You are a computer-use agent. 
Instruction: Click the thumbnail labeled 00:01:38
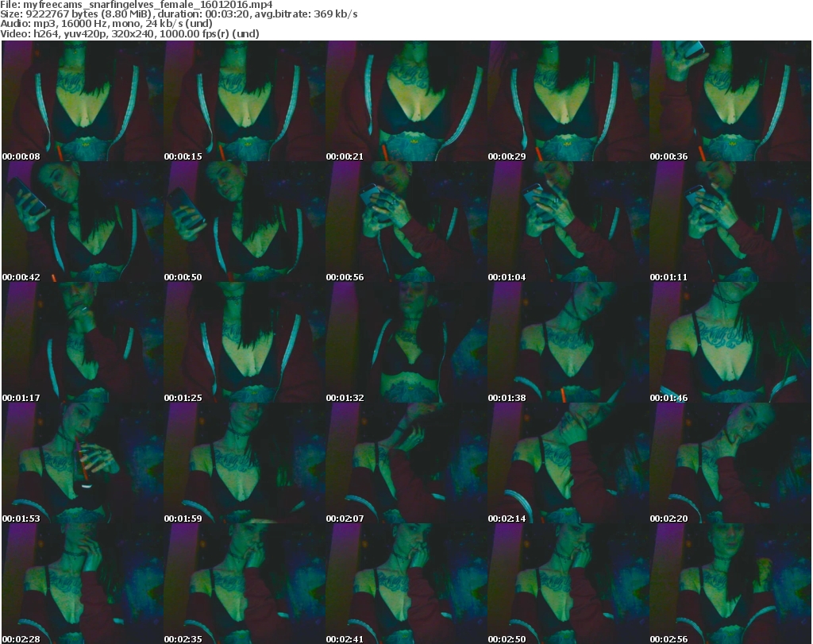click(568, 342)
